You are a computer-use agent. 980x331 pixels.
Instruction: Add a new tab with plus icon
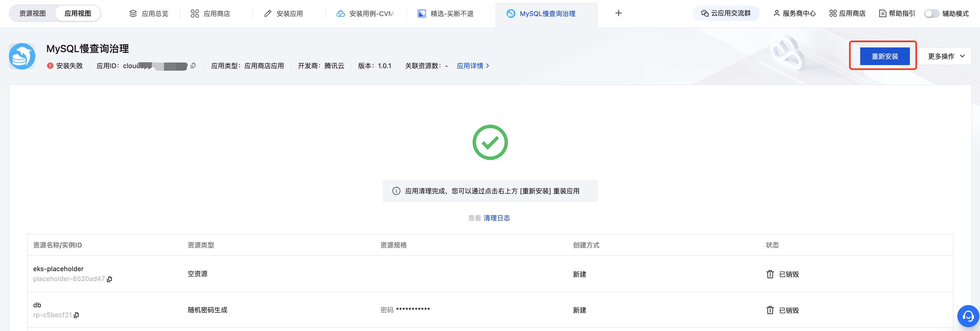[x=618, y=13]
